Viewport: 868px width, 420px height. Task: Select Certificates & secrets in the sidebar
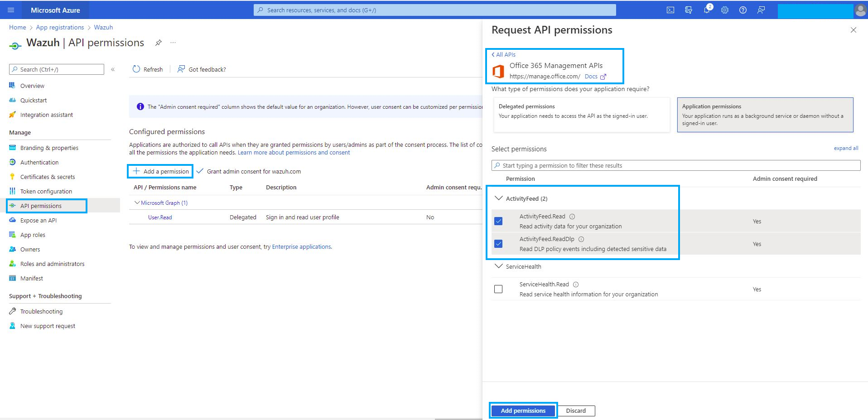click(x=48, y=177)
